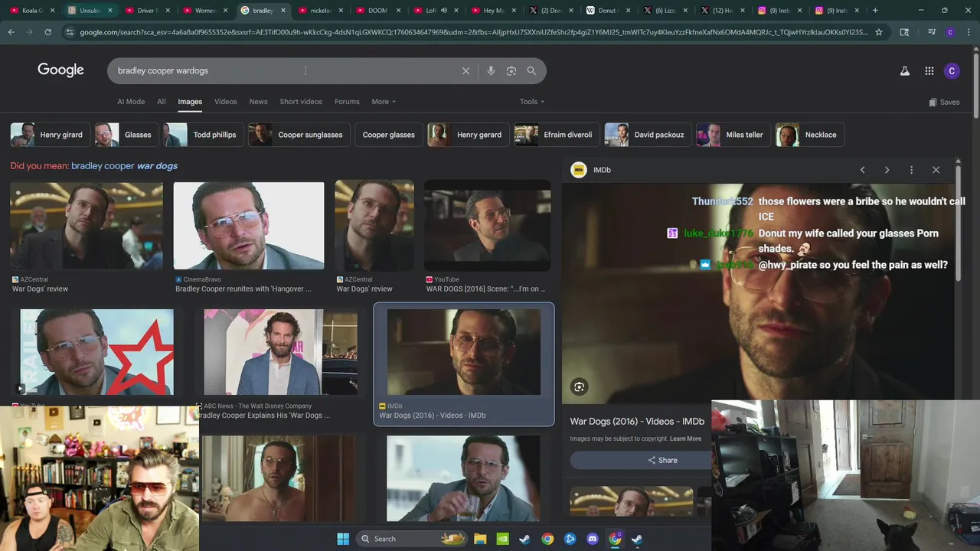Filter by Cooper sunglasses chip
The width and height of the screenshot is (980, 551).
click(299, 135)
